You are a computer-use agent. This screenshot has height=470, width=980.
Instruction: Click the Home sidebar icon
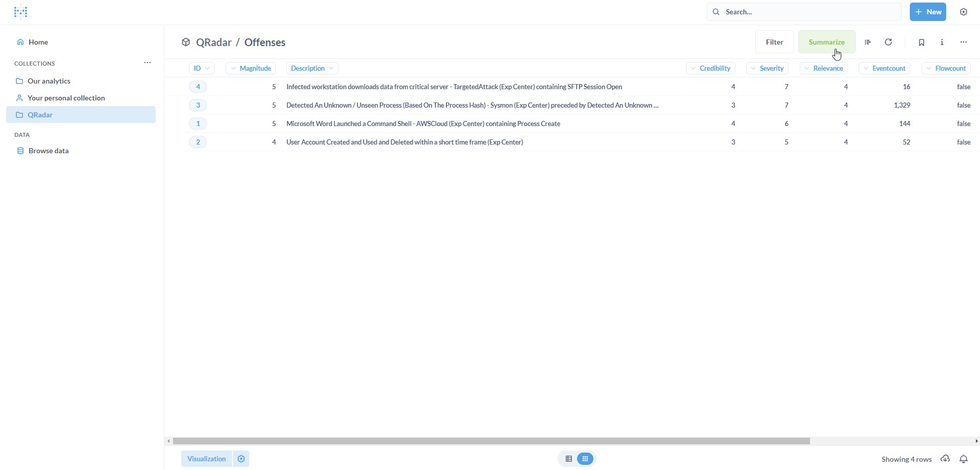tap(20, 42)
